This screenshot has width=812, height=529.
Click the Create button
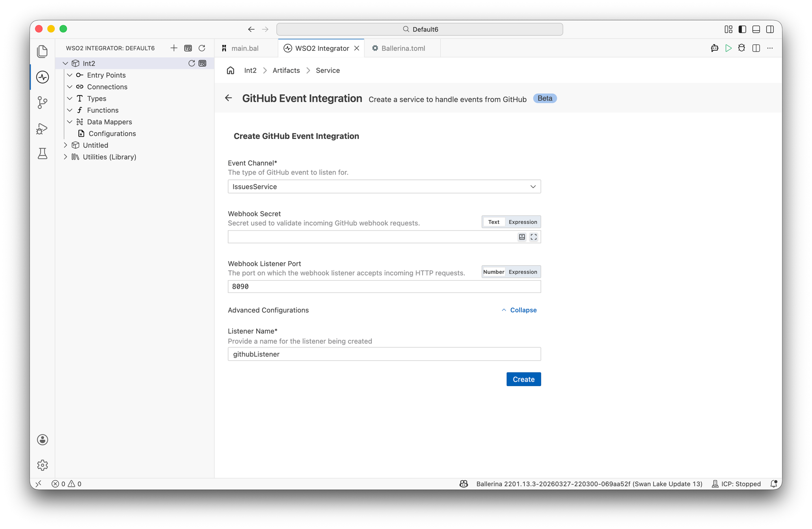click(524, 379)
